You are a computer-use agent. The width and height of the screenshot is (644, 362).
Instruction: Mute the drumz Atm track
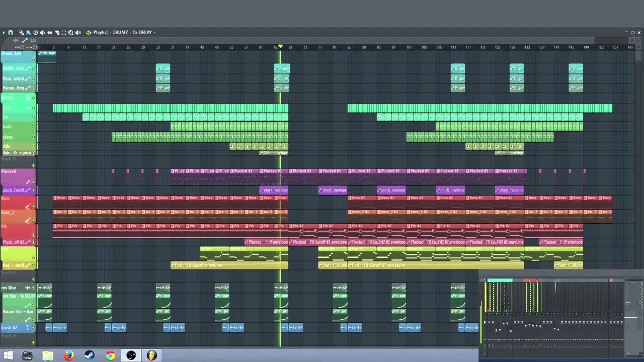click(34, 60)
